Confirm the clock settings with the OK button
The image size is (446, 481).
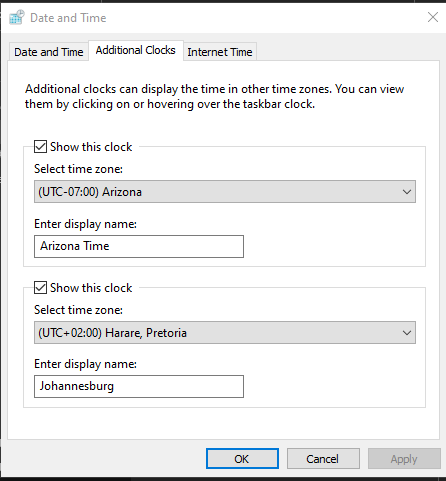[242, 459]
